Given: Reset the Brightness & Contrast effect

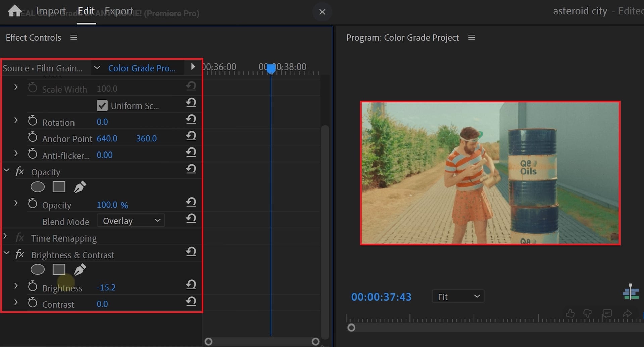Looking at the screenshot, I should click(x=191, y=252).
